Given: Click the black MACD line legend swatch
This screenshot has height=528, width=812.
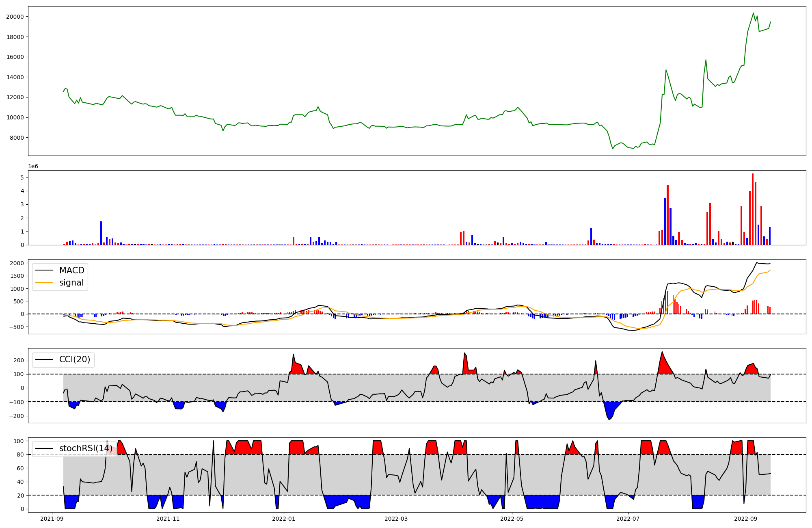Looking at the screenshot, I should coord(44,270).
